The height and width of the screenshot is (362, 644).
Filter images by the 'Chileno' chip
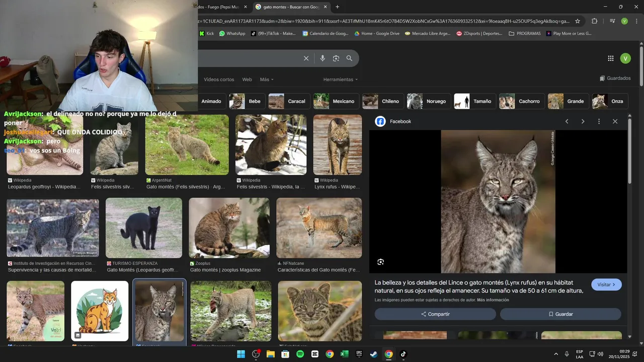point(382,101)
